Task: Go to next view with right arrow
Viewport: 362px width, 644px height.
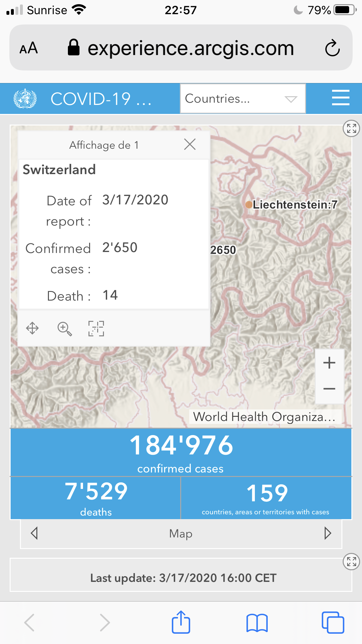Action: point(328,533)
